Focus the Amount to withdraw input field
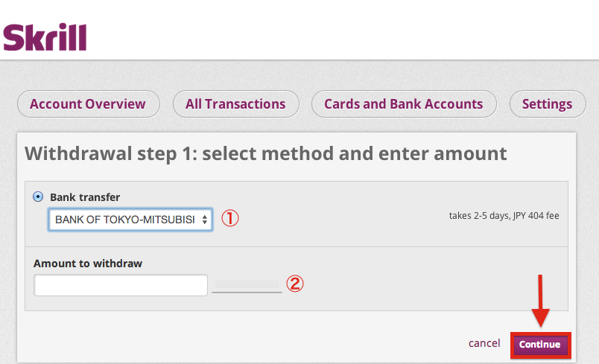This screenshot has height=364, width=599. tap(121, 285)
